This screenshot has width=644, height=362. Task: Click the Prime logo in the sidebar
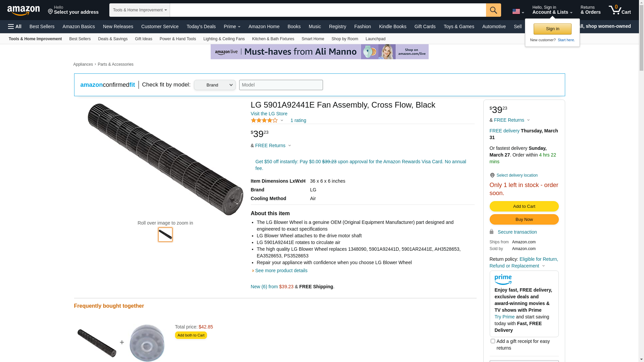pos(503,279)
